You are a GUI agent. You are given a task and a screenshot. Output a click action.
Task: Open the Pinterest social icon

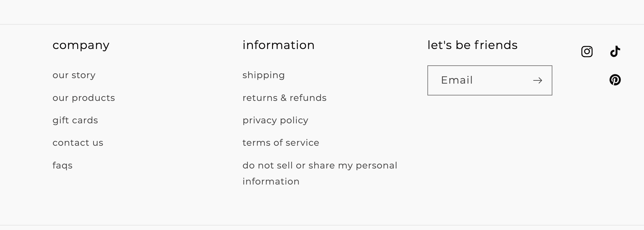pyautogui.click(x=615, y=80)
